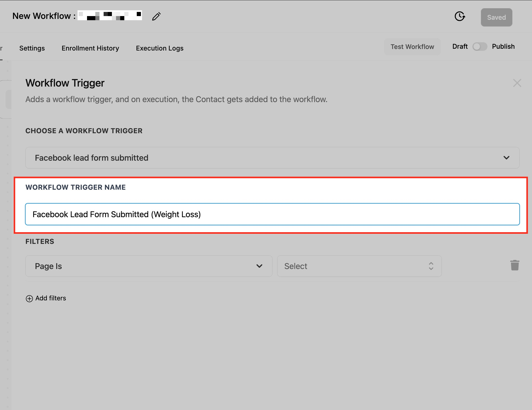The image size is (532, 410).
Task: Open version history clock icon
Action: (460, 16)
